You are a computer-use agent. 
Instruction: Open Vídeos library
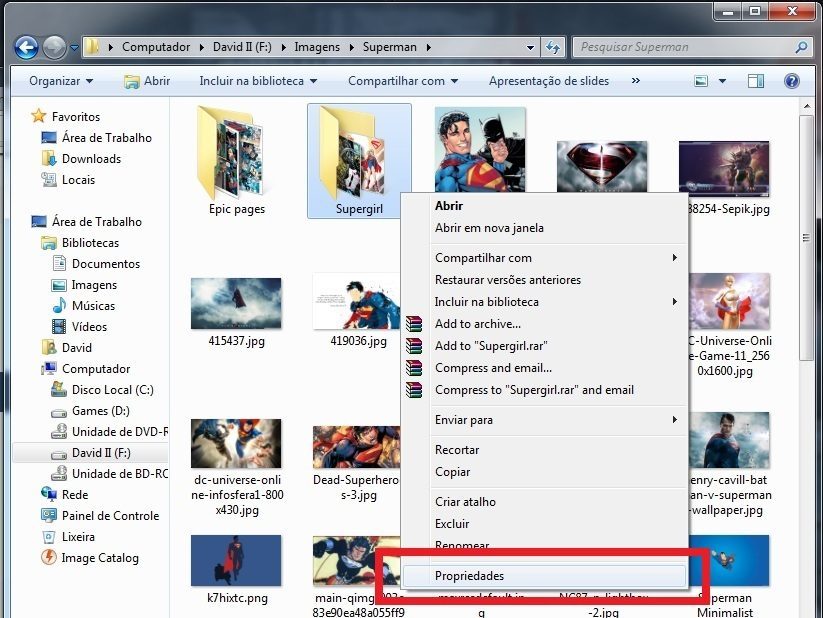(x=89, y=327)
